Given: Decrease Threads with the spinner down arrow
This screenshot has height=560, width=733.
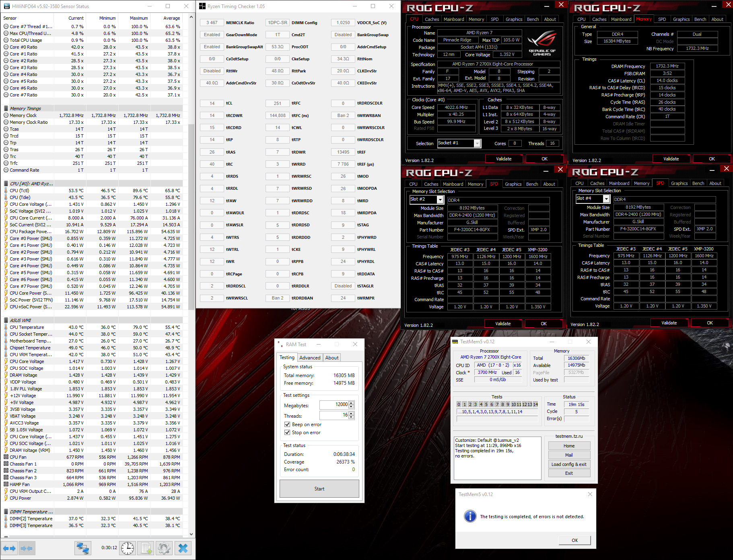Looking at the screenshot, I should (x=351, y=417).
